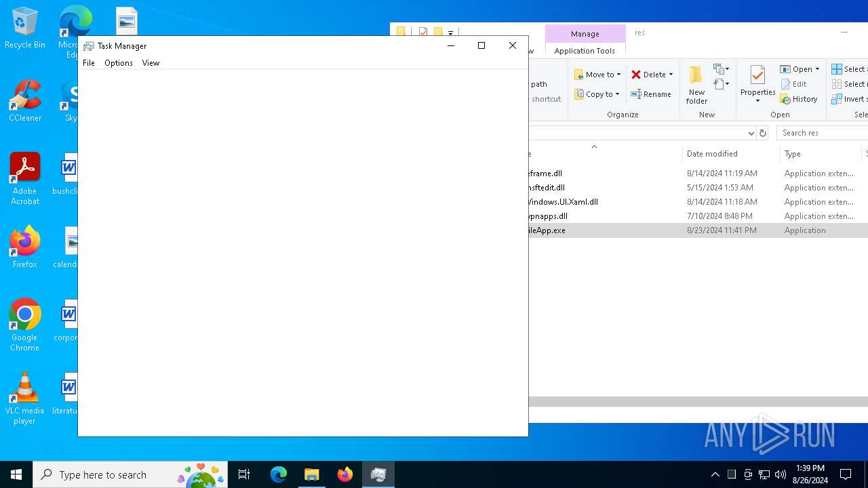Image resolution: width=868 pixels, height=488 pixels.
Task: Expand the Delete dropdown arrow
Action: click(x=671, y=75)
